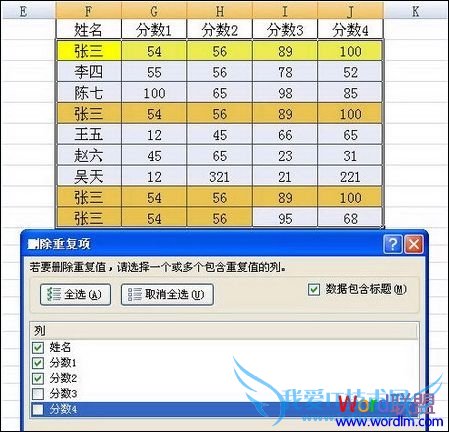This screenshot has height=432, width=449.
Task: Select column H header
Action: pos(220,11)
